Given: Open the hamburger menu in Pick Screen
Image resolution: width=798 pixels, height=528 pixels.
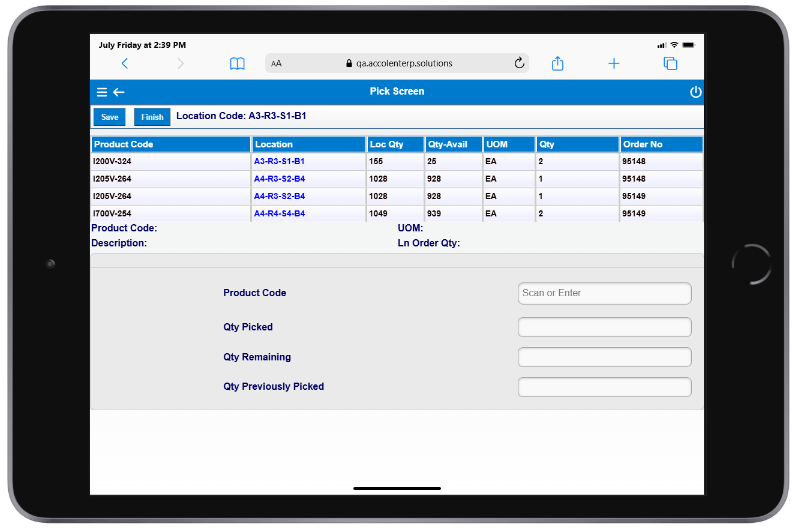Looking at the screenshot, I should click(102, 92).
